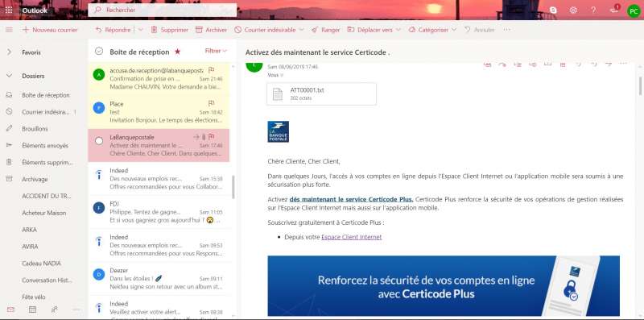Image resolution: width=644 pixels, height=320 pixels.
Task: Open the Conversation Hist... folder
Action: pos(47,281)
